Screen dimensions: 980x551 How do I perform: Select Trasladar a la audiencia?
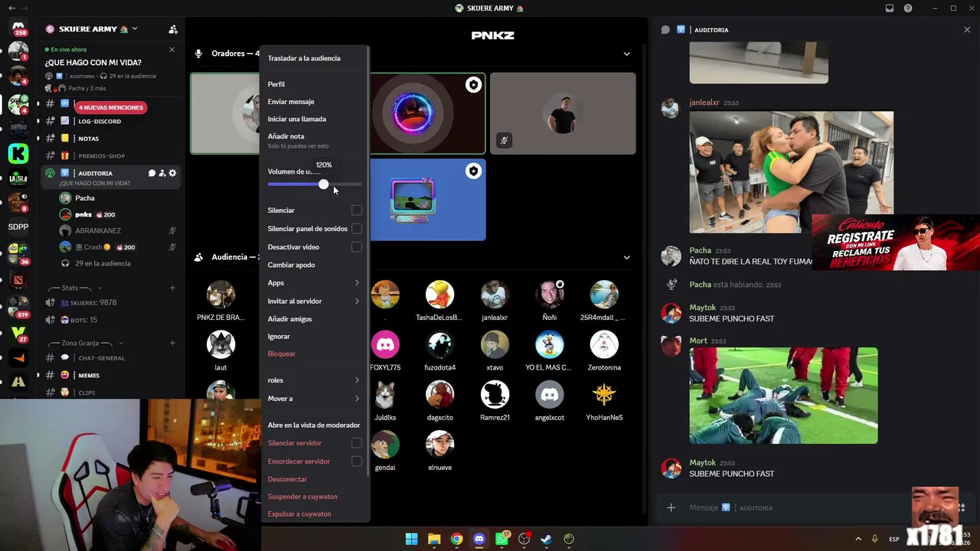pyautogui.click(x=304, y=58)
